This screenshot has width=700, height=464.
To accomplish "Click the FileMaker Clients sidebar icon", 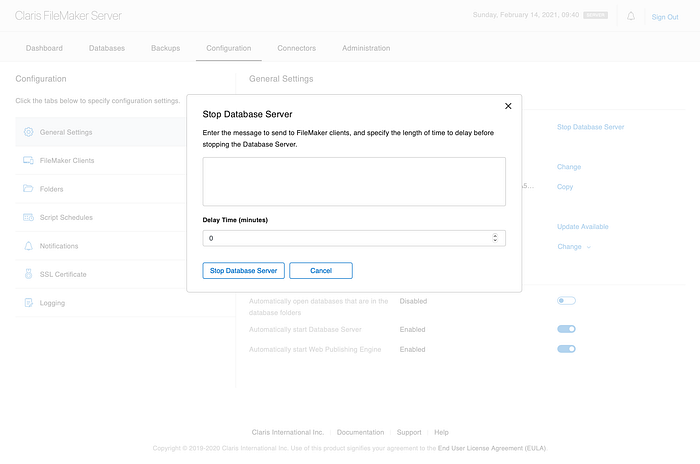I will coord(28,160).
